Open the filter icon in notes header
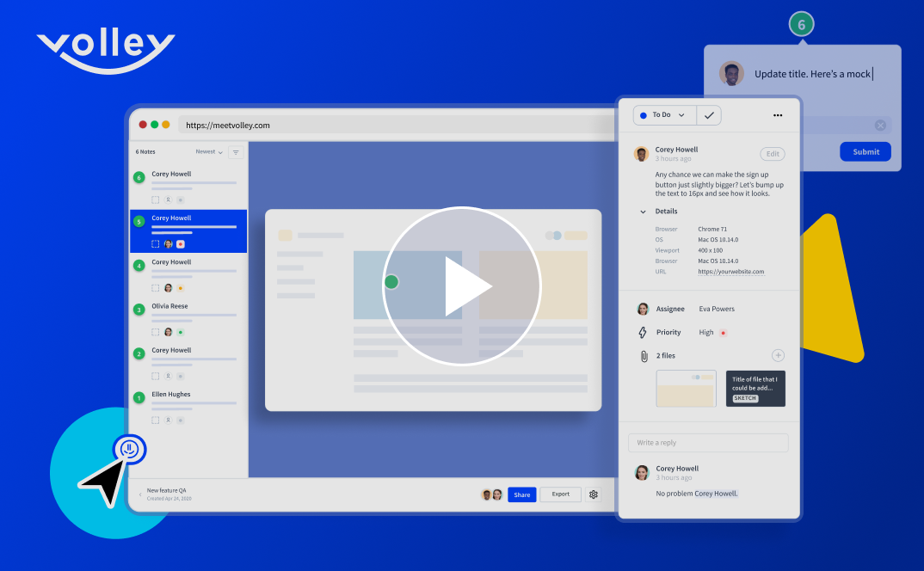 236,152
